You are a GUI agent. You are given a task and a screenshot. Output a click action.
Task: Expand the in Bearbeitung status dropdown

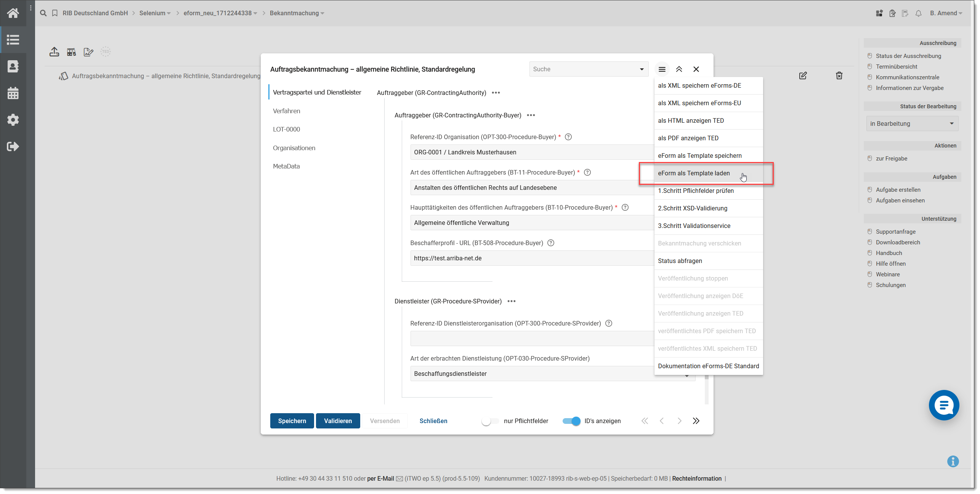coord(912,124)
